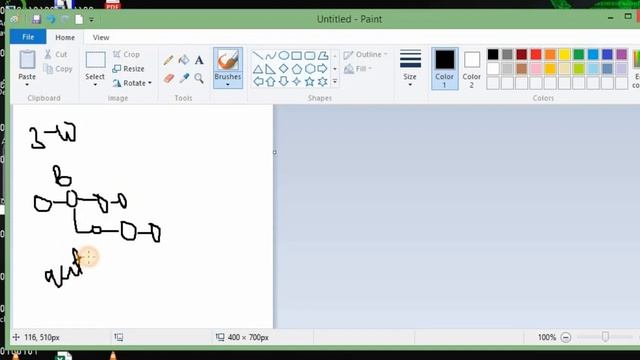
Task: Expand the Shapes gallery more arrow
Action: tap(335, 82)
